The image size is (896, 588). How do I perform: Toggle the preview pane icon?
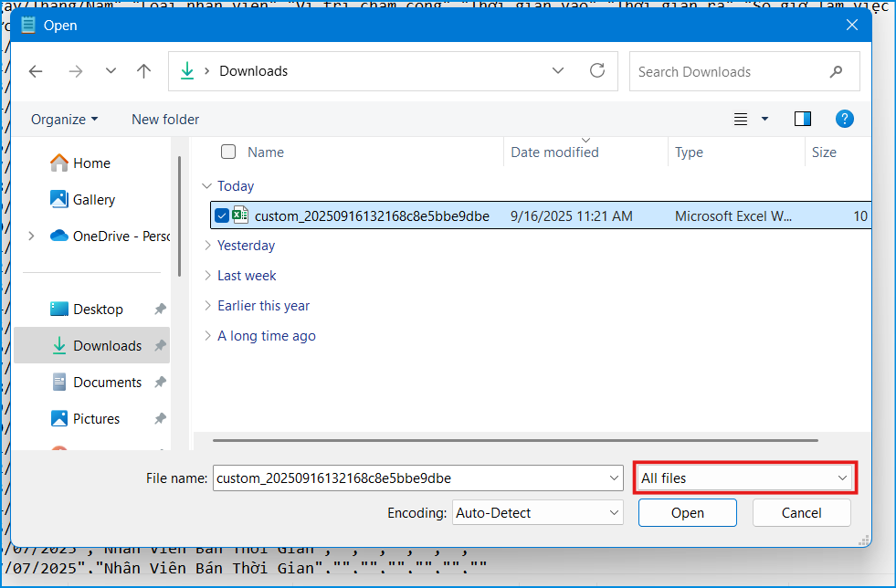click(803, 119)
